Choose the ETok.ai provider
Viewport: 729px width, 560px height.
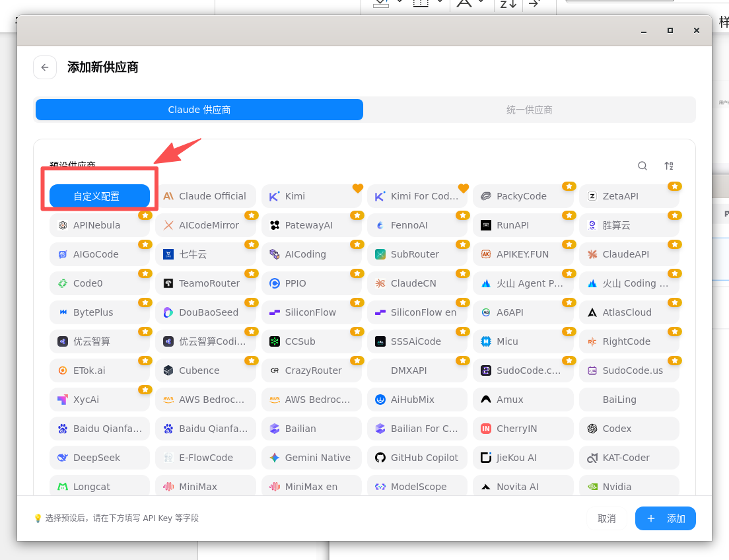100,370
